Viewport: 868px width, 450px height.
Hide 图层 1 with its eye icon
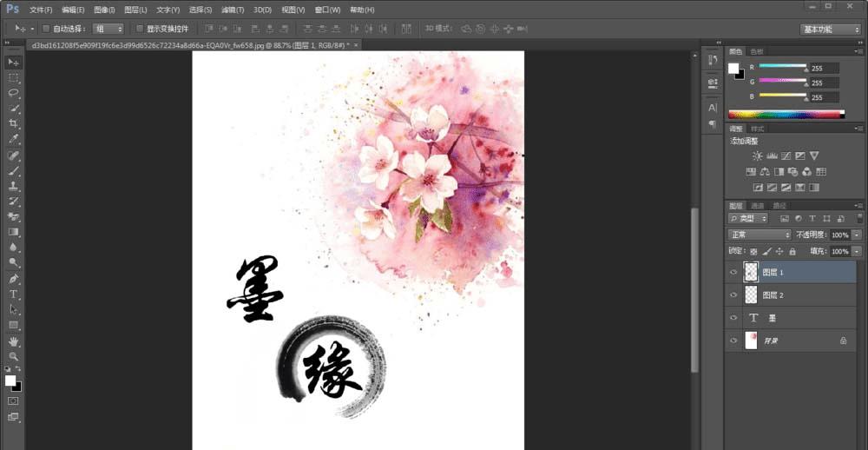point(733,273)
